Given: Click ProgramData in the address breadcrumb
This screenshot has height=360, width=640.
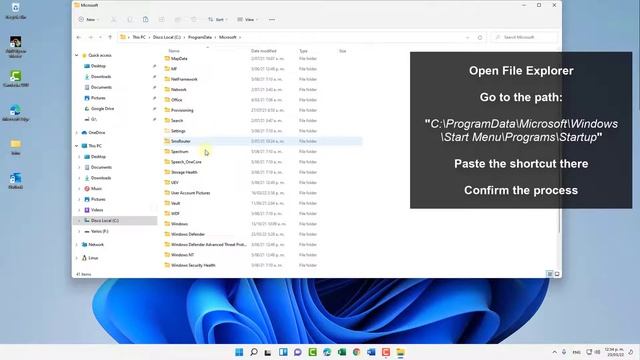Looking at the screenshot, I should 200,37.
